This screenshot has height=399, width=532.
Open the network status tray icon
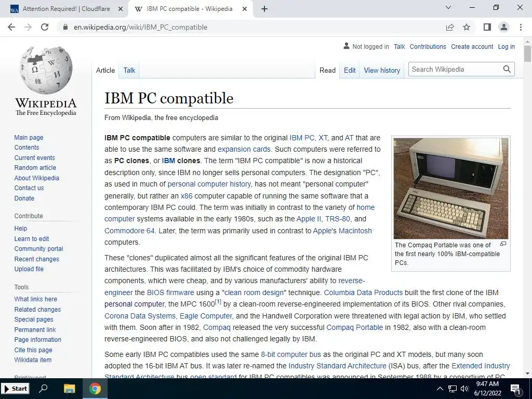coord(453,389)
